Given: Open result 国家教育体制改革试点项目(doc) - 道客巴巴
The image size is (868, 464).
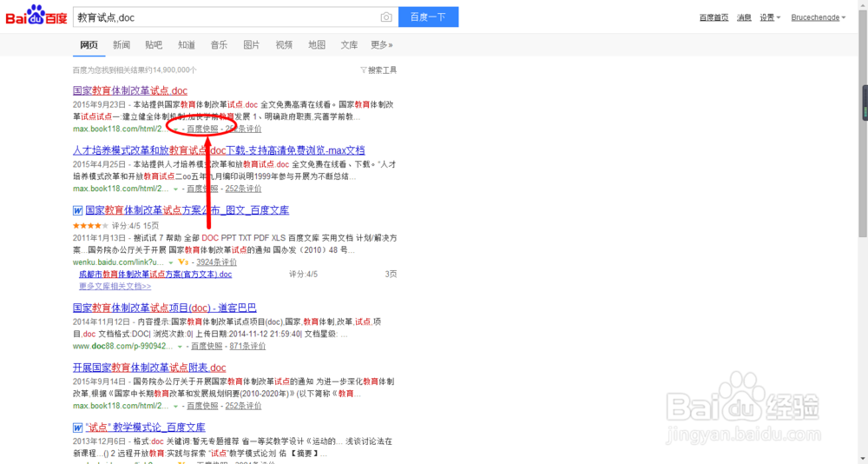Looking at the screenshot, I should point(165,308).
